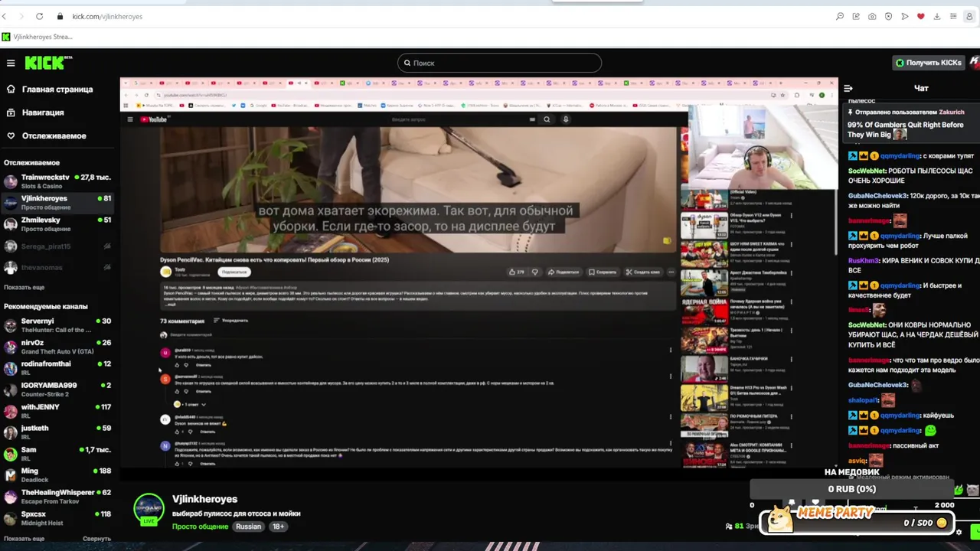Click browser edit-note icon in toolbar
The image size is (980, 551).
pyautogui.click(x=856, y=16)
